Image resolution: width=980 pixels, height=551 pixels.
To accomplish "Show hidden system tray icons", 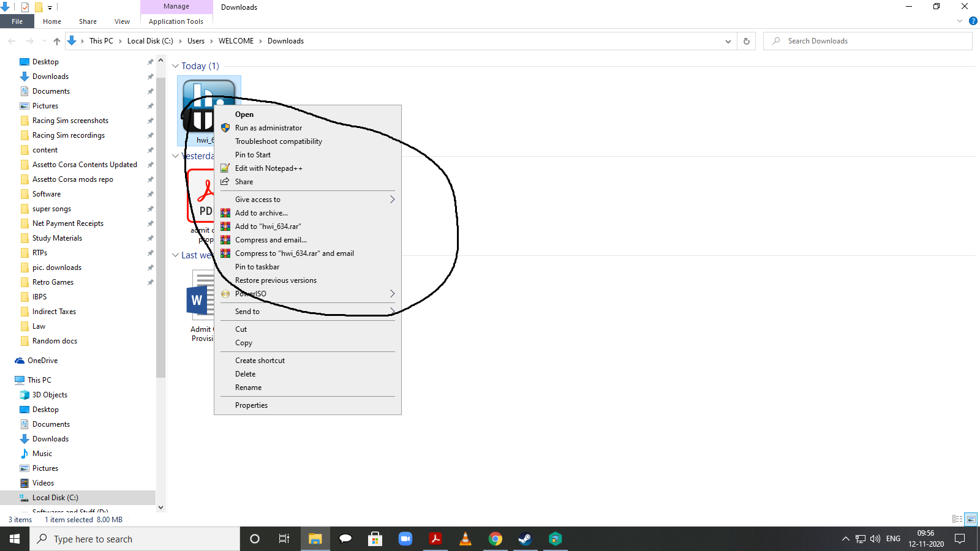I will (x=846, y=539).
